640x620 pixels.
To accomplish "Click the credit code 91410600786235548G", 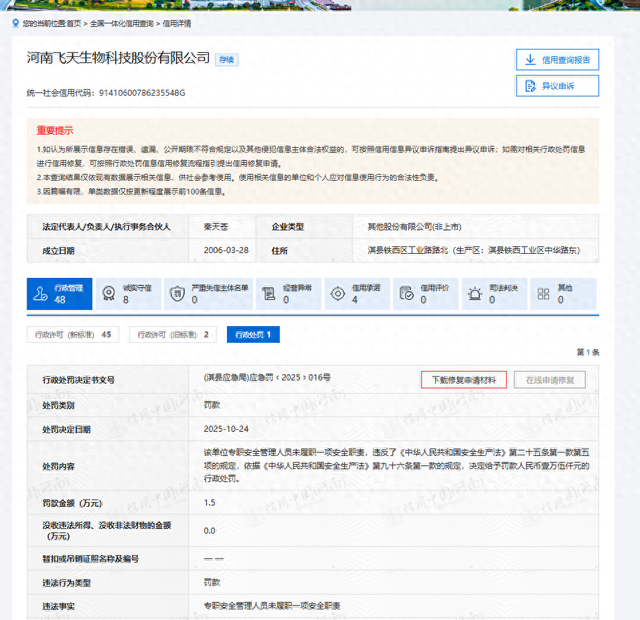I will pyautogui.click(x=142, y=93).
